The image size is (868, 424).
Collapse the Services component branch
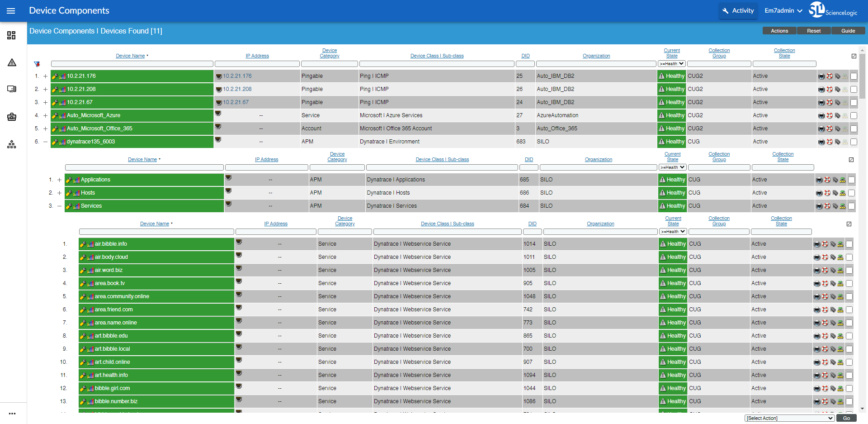coord(59,206)
